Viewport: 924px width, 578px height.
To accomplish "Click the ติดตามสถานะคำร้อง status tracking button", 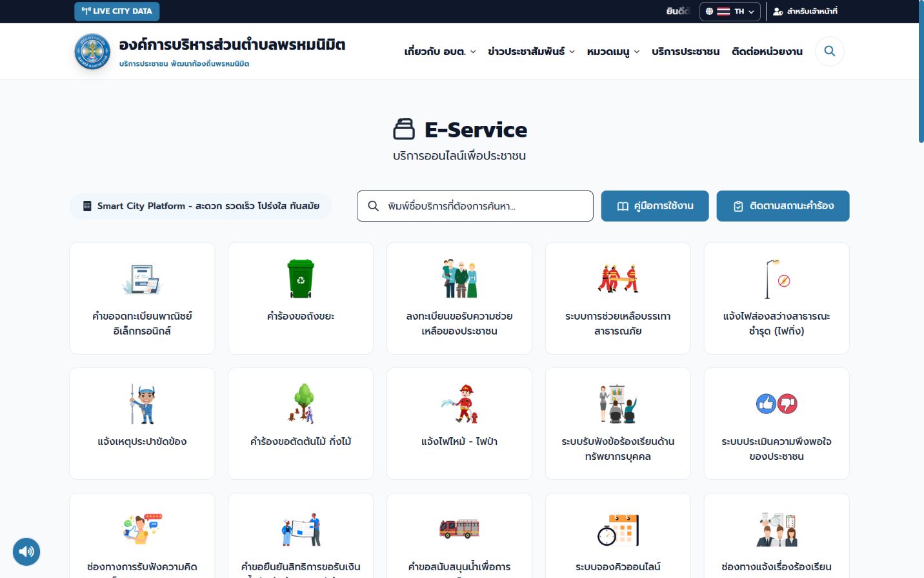I will click(783, 206).
